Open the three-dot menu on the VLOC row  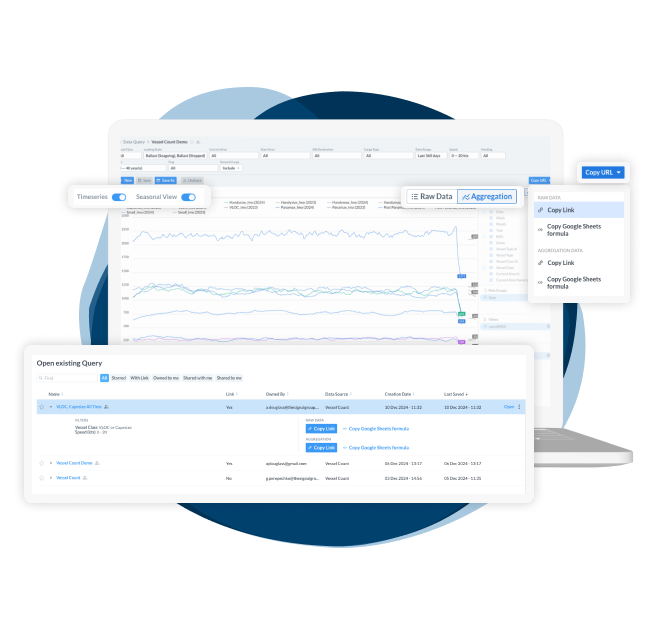520,407
